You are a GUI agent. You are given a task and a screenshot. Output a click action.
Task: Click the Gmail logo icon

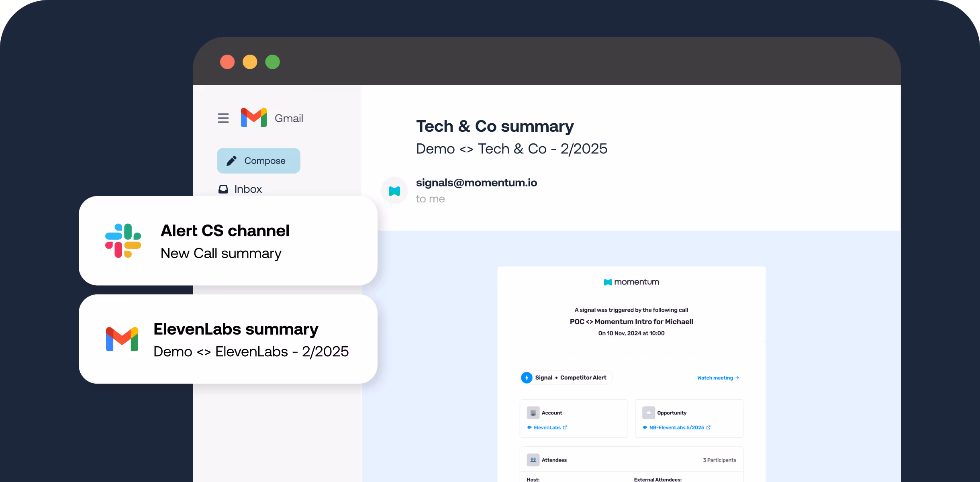point(253,118)
